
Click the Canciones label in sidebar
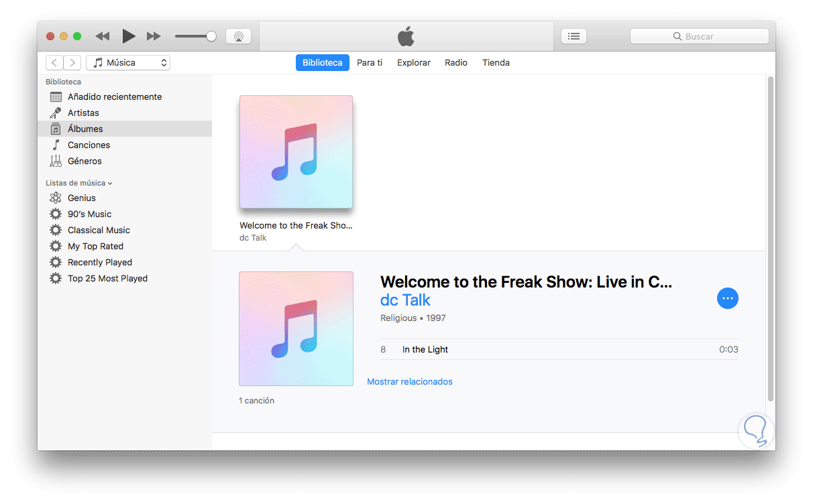click(89, 145)
